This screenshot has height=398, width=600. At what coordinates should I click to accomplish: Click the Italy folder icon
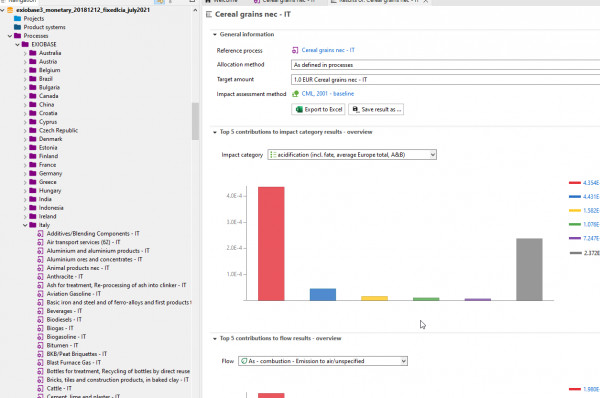point(33,225)
